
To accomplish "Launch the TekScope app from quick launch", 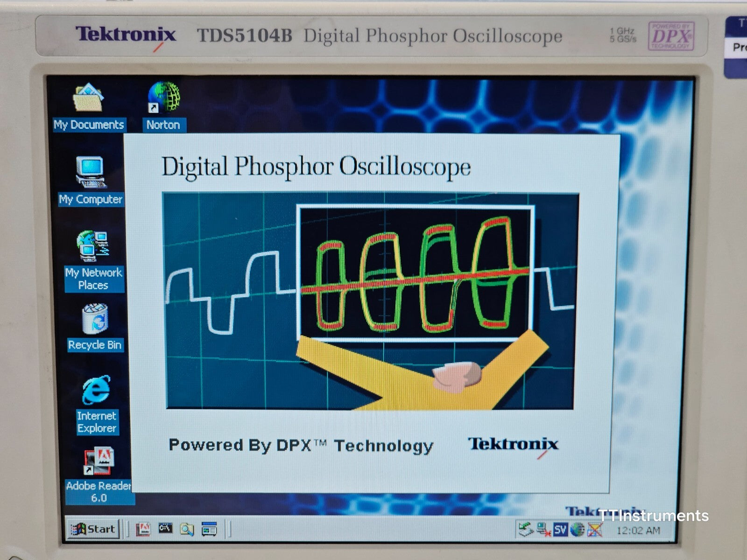I will point(209,529).
